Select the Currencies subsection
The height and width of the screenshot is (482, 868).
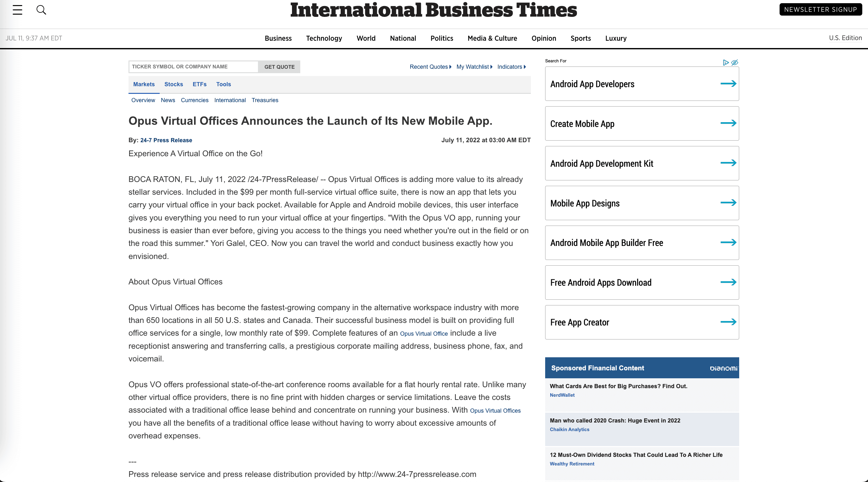[x=194, y=100]
